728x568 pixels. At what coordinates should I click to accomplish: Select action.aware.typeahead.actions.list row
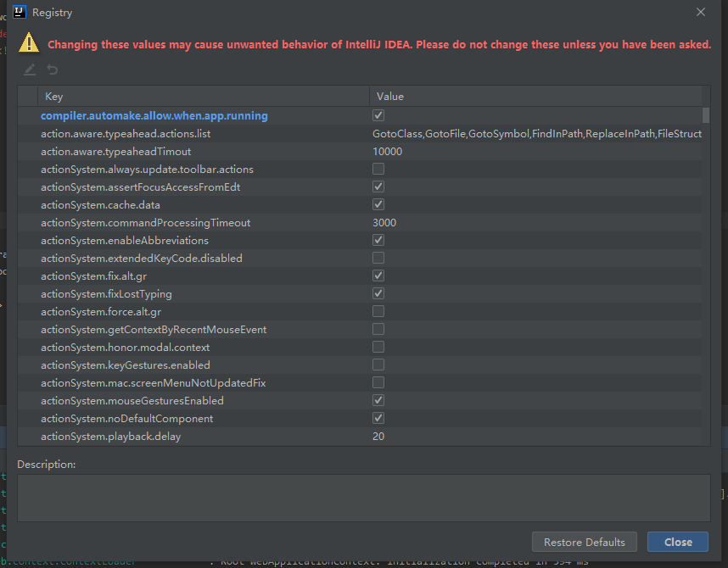(x=360, y=134)
